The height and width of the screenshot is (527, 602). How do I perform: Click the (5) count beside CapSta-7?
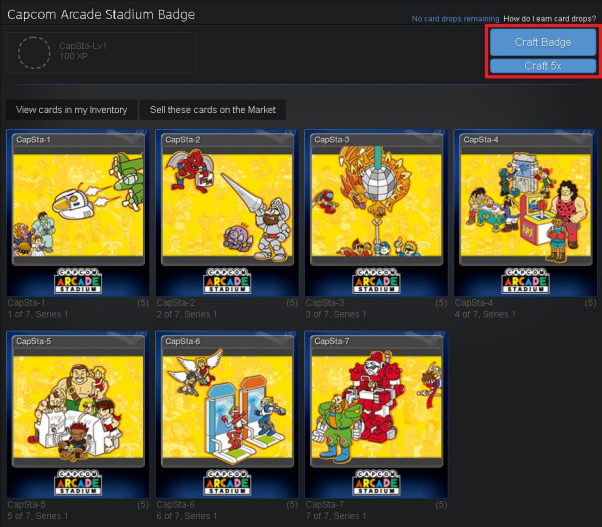click(x=441, y=504)
